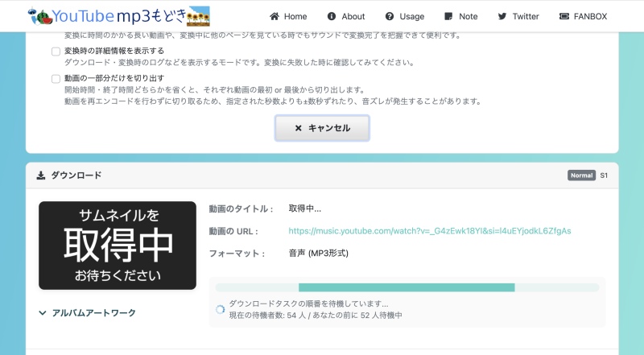Click the ダウンロードタスクの順番を待機しています status text
This screenshot has width=644, height=355.
pyautogui.click(x=308, y=303)
